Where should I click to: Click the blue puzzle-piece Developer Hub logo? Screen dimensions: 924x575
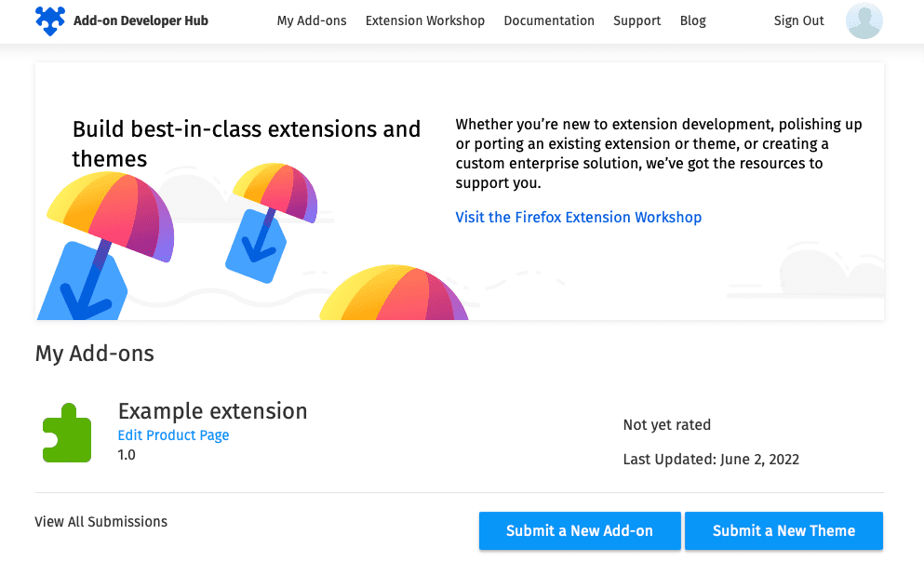point(49,20)
